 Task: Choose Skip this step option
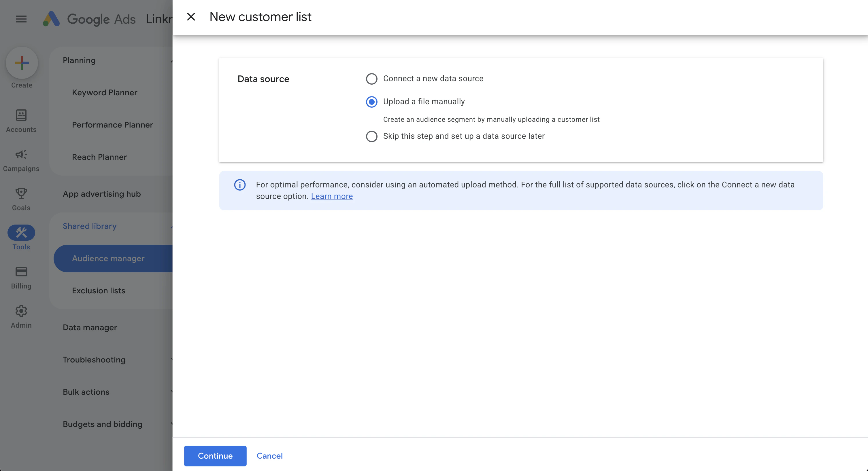pyautogui.click(x=372, y=136)
